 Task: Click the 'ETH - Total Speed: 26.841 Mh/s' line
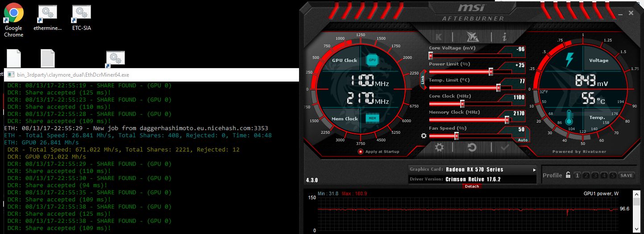click(x=138, y=135)
